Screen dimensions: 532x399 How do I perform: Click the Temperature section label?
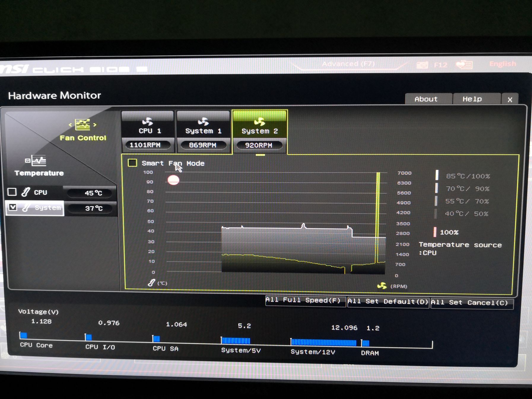pos(39,173)
